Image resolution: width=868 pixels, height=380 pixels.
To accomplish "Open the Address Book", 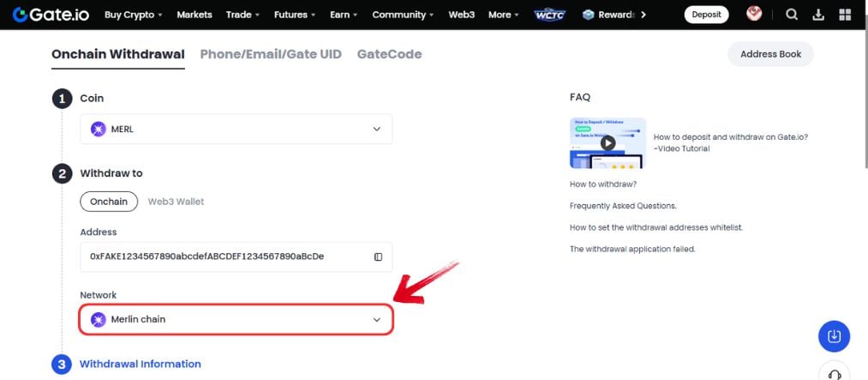I will tap(770, 54).
